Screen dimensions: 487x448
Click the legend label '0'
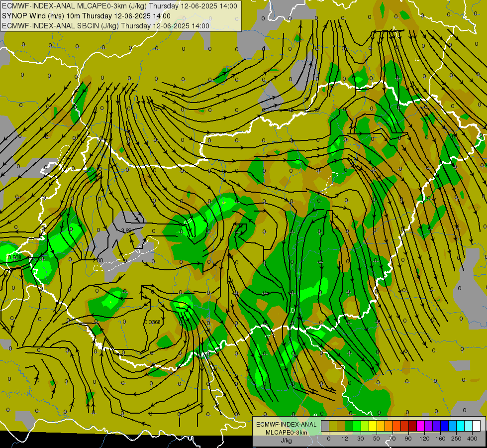coord(329,439)
